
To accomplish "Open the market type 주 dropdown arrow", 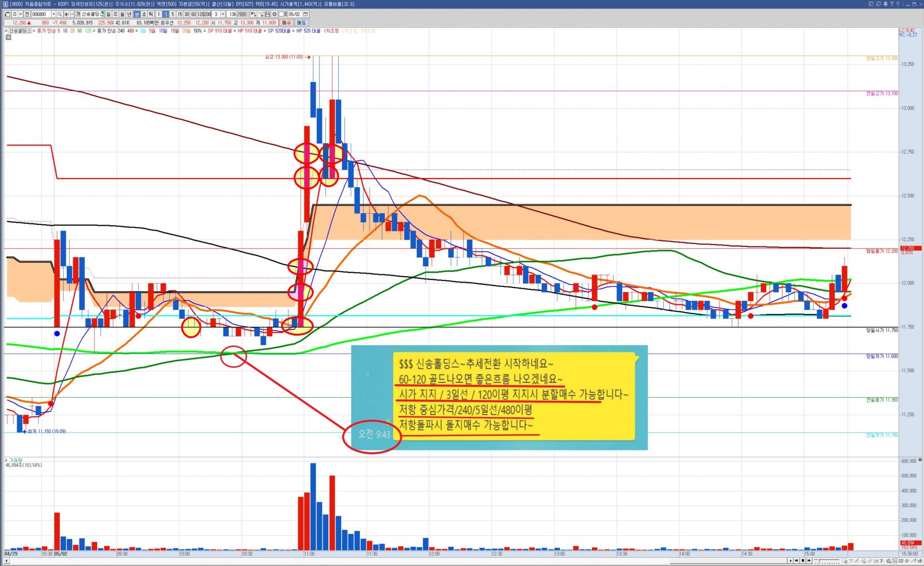I will click(20, 14).
